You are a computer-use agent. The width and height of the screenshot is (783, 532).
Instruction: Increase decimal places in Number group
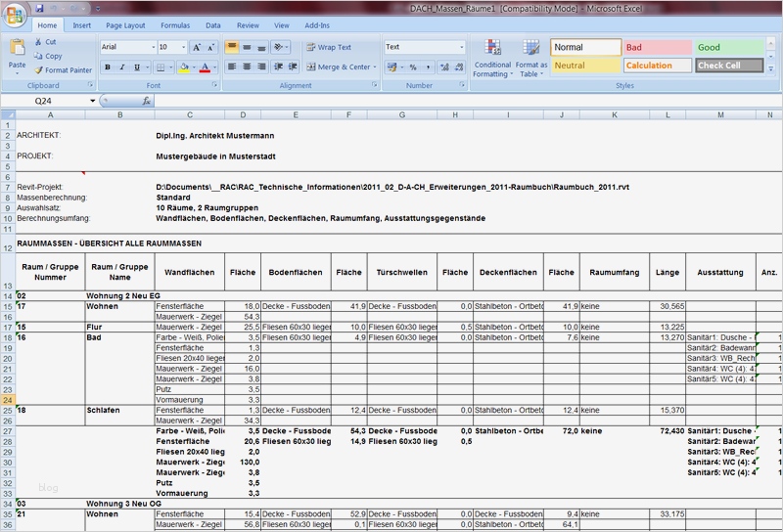pos(444,67)
